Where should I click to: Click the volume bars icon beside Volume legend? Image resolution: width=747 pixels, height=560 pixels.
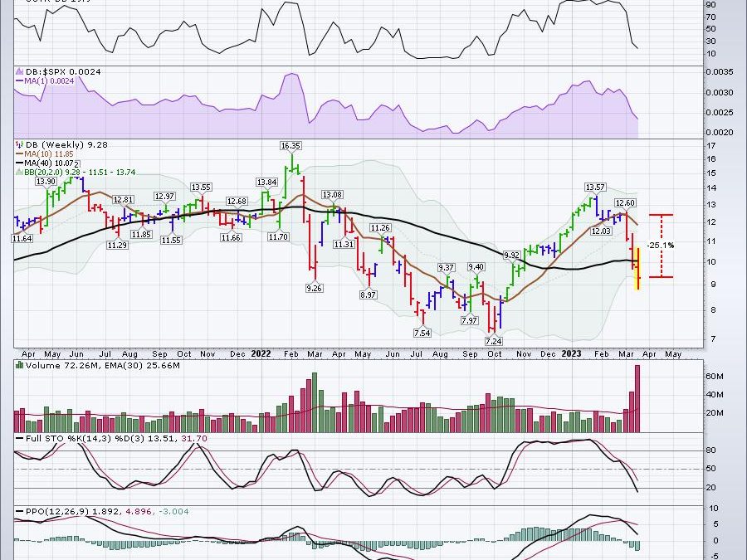(x=19, y=365)
